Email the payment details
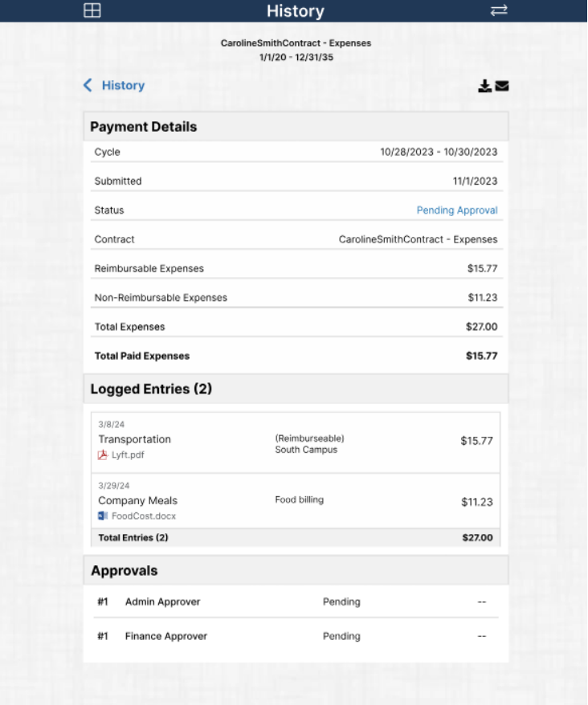The height and width of the screenshot is (705, 588). (502, 86)
